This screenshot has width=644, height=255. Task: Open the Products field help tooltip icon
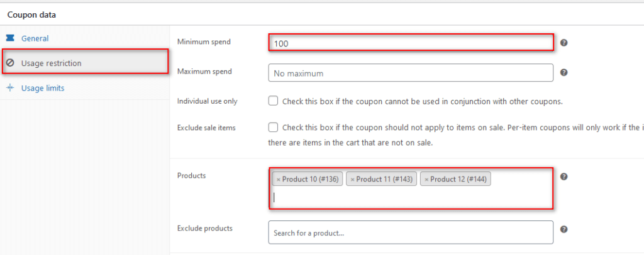tap(564, 176)
